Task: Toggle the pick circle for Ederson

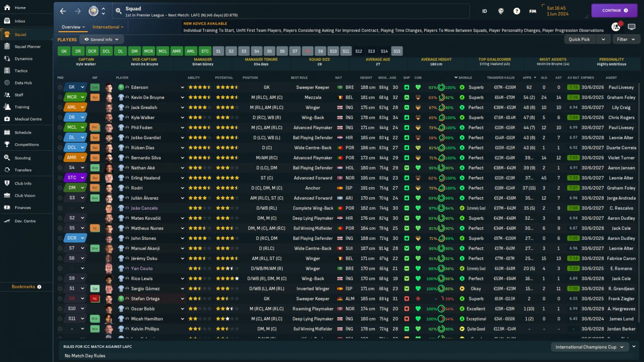Action: 60,87
